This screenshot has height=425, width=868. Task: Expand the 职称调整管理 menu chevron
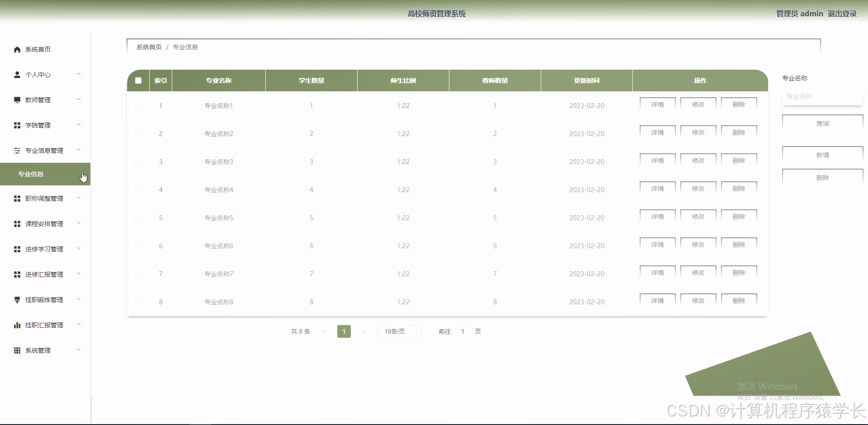79,198
